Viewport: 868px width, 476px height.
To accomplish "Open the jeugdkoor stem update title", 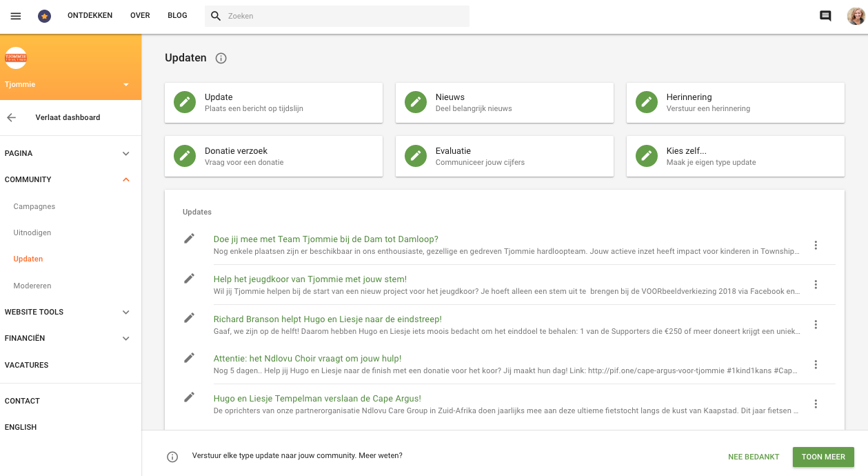I will [310, 279].
